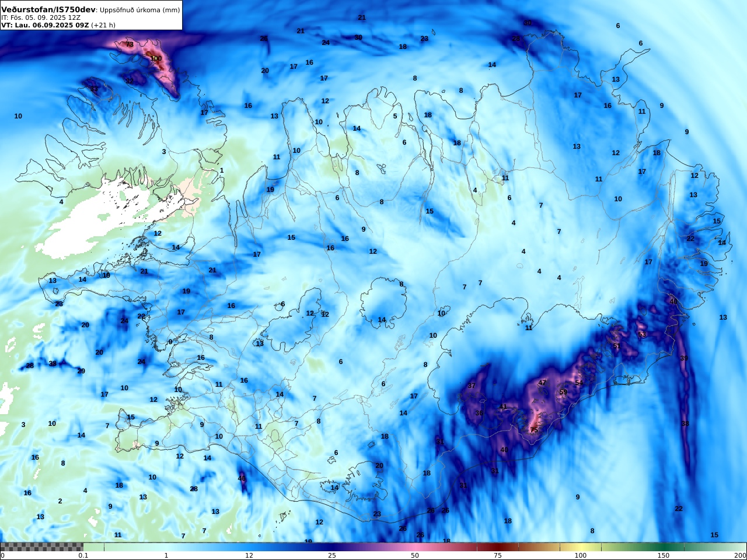Click the precipitation value 37 on the map
747x560 pixels.
coord(472,386)
